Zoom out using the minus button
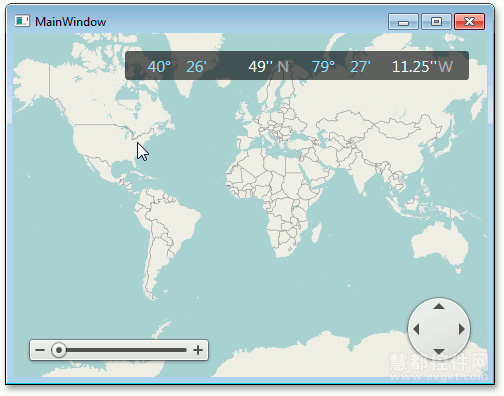Viewport: 504px width, 396px height. click(x=40, y=350)
